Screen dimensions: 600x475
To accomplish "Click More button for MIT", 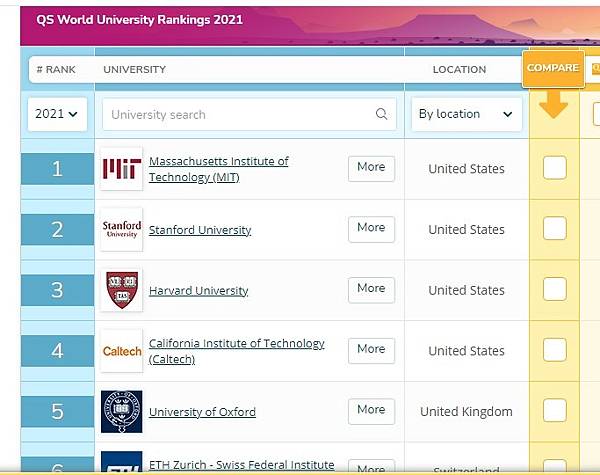I will click(371, 168).
